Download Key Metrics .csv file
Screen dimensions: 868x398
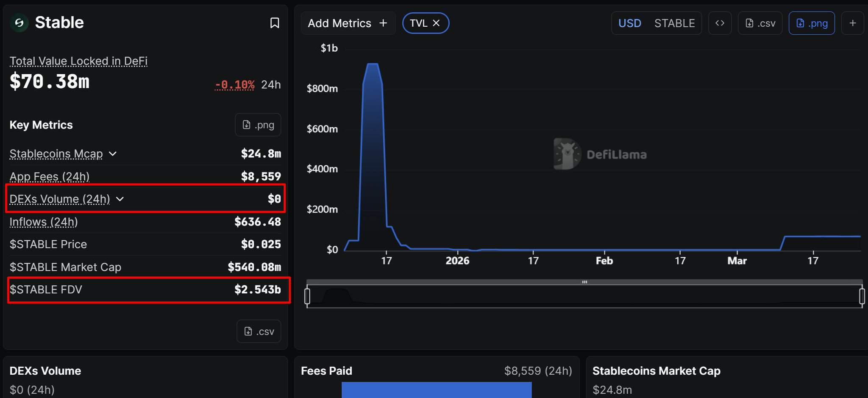click(x=259, y=331)
